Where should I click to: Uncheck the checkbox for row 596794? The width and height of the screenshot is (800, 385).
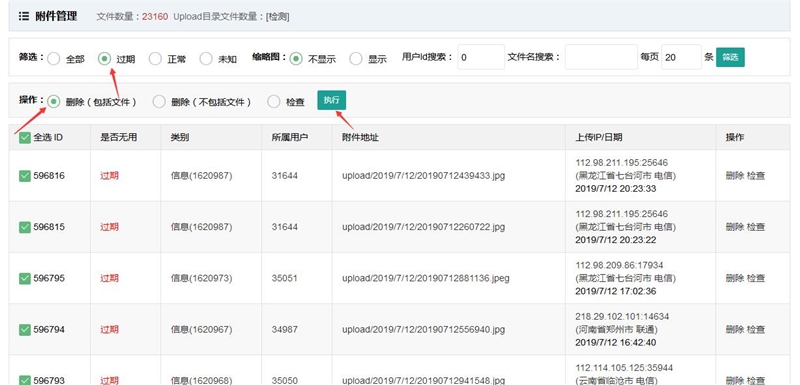point(24,330)
